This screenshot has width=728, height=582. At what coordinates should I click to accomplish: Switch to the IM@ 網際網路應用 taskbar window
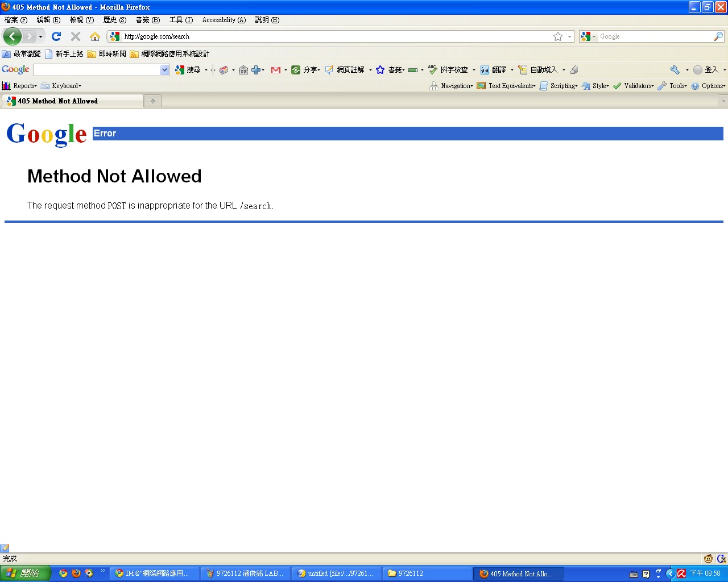(154, 573)
